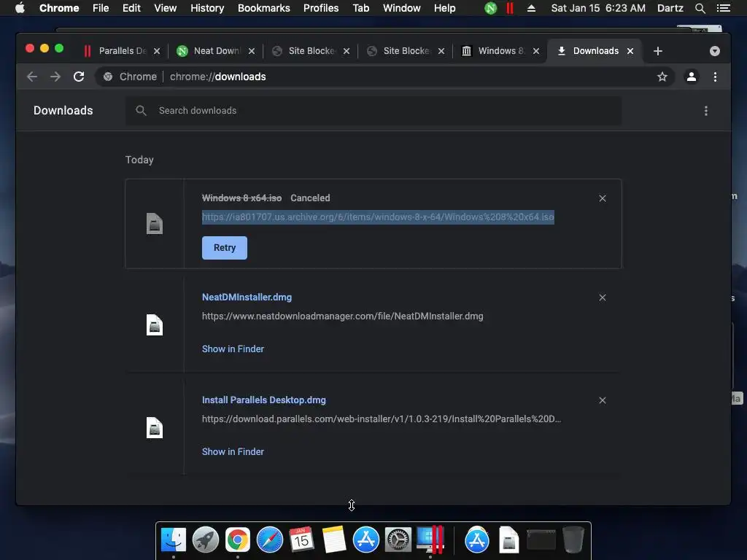Open the Bookmarks menu
Screen dimensions: 747x560
[264, 8]
